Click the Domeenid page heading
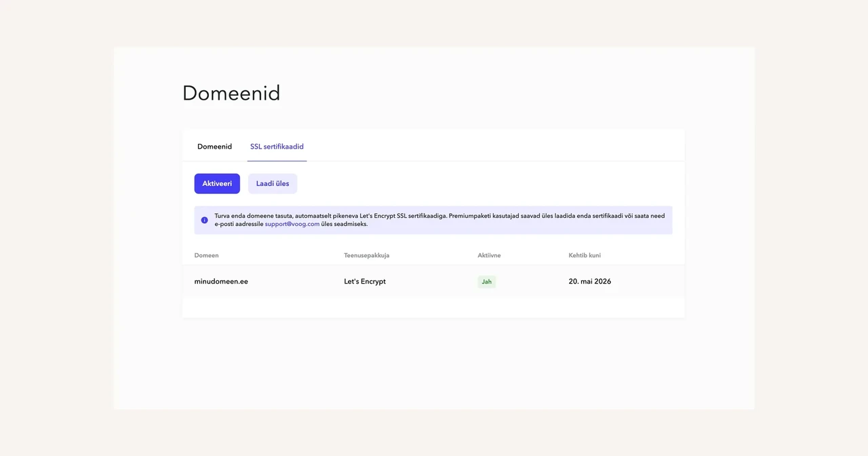Image resolution: width=868 pixels, height=456 pixels. 231,93
